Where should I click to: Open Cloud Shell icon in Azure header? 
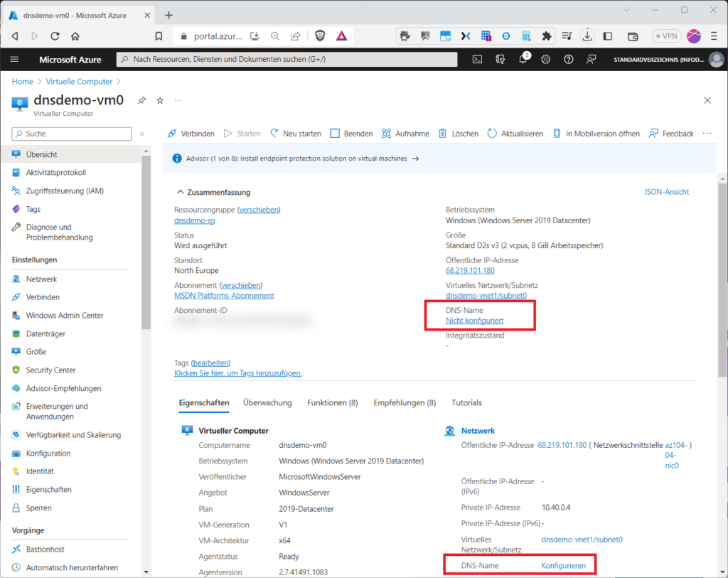click(x=477, y=60)
